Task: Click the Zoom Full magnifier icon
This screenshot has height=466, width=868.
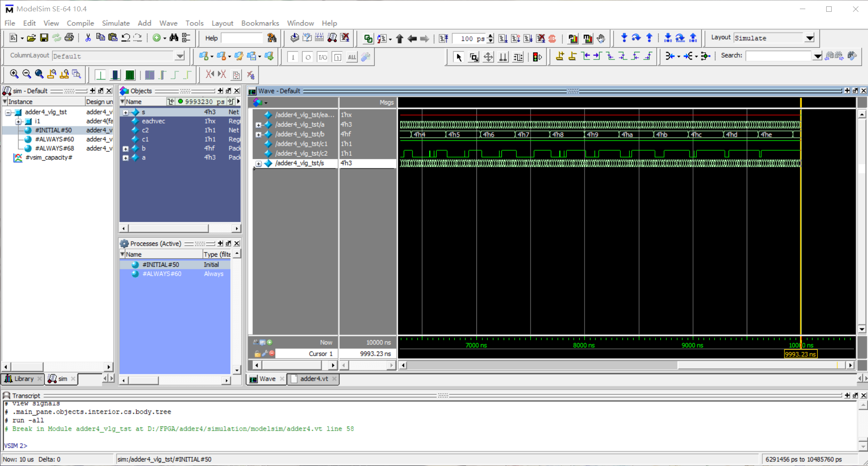Action: 40,74
